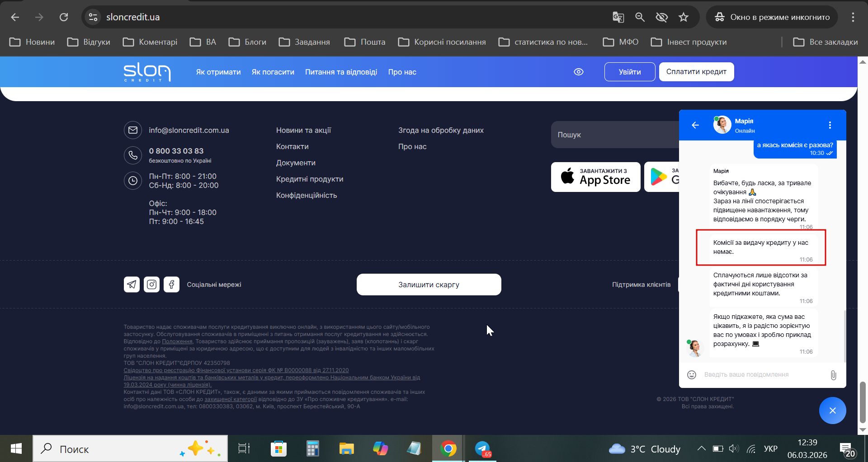Viewport: 868px width, 462px height.
Task: Click the Увійти login button
Action: pyautogui.click(x=630, y=72)
